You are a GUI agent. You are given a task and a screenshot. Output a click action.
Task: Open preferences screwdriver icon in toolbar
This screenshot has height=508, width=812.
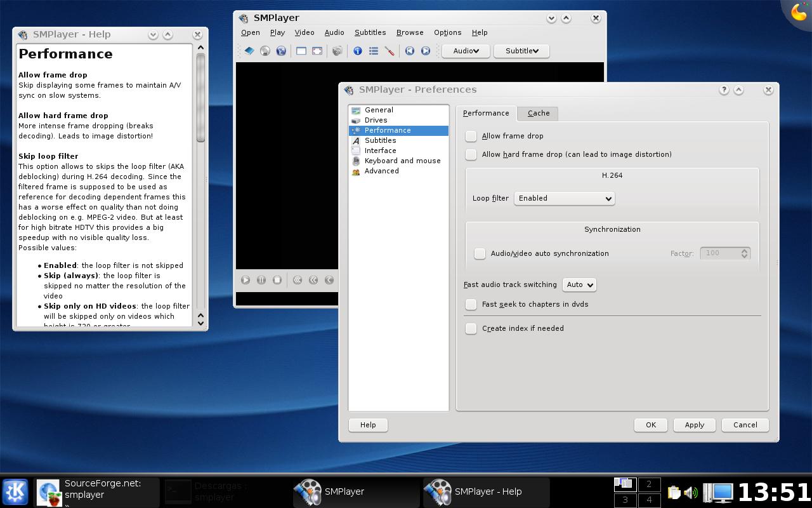390,51
